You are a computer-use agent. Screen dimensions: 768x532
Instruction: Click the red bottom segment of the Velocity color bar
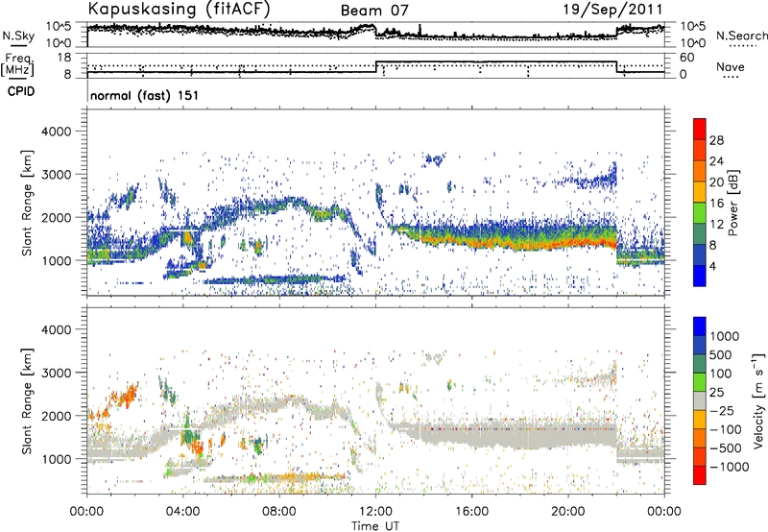pos(700,475)
